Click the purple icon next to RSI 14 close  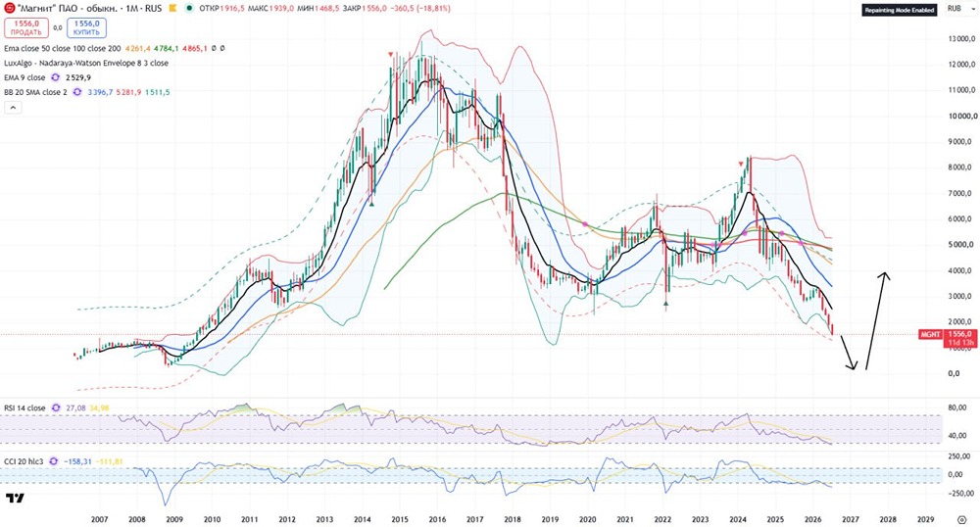click(x=56, y=407)
